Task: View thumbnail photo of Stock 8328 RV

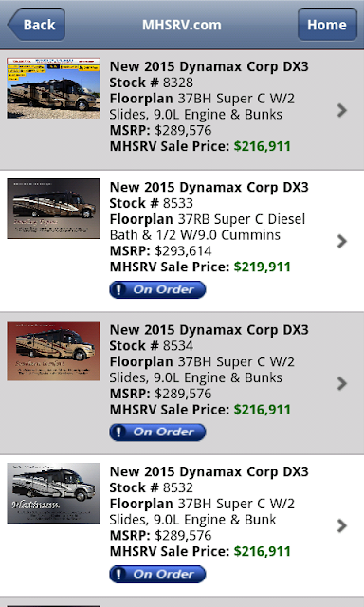Action: [x=53, y=88]
